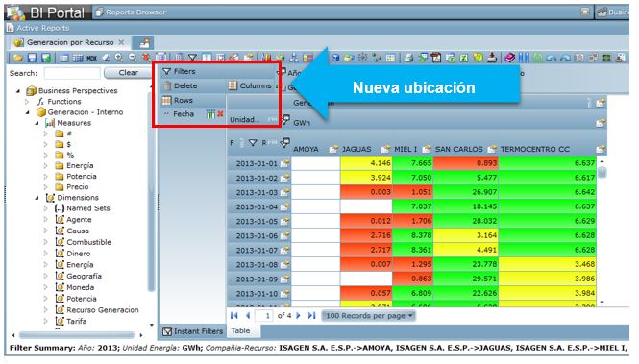Switch to the Generacion por Recurso tab
The image size is (639, 364).
[70, 42]
